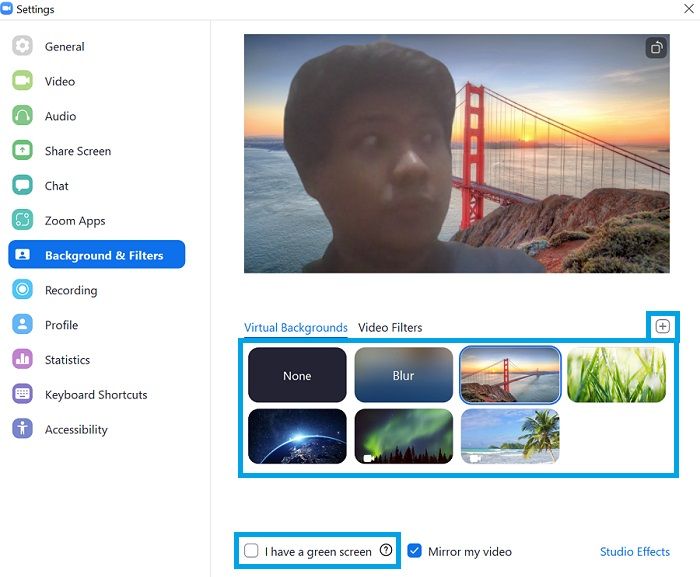Click the General gear icon
This screenshot has width=700, height=577.
(22, 46)
